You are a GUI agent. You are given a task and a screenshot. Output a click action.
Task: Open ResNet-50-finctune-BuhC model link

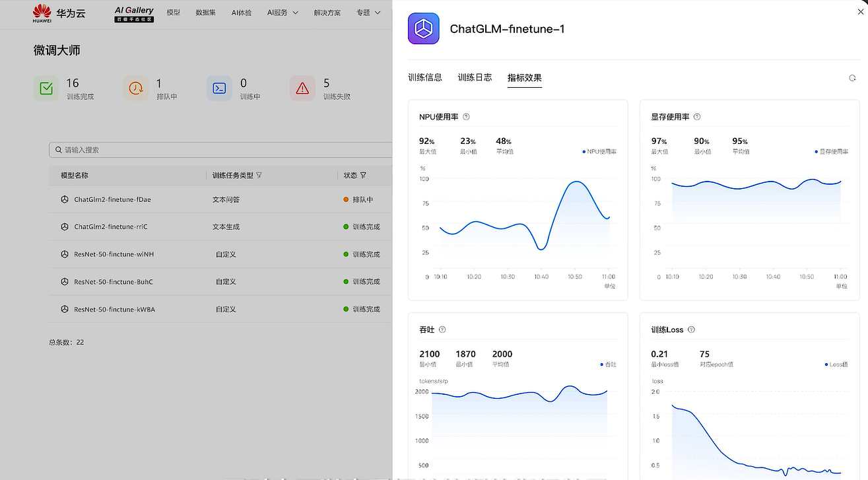click(x=114, y=282)
